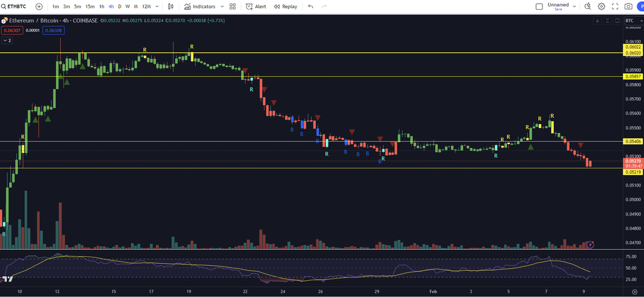The image size is (644, 297).
Task: Collapse the pane with the chevrons icon
Action: coord(608,20)
